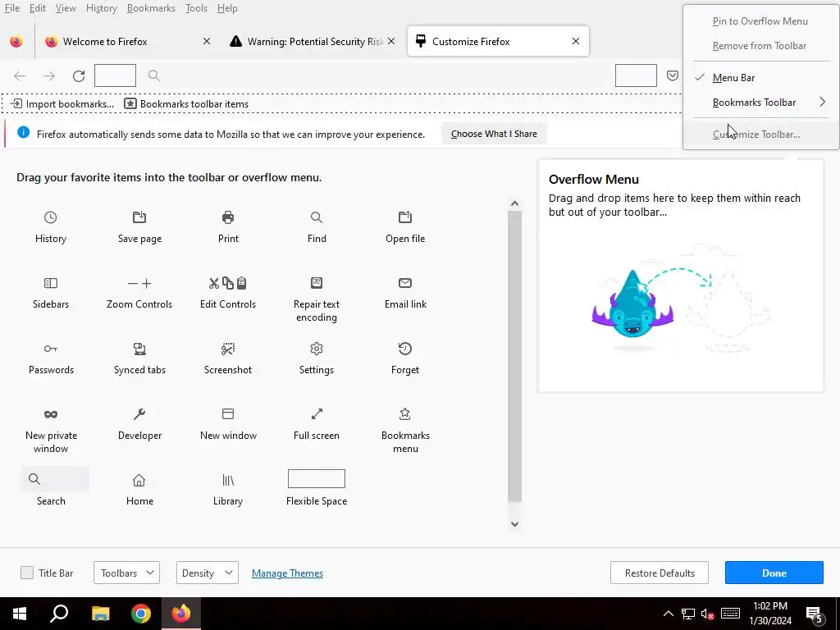Select the Sidebars icon
Image resolution: width=840 pixels, height=630 pixels.
click(50, 283)
